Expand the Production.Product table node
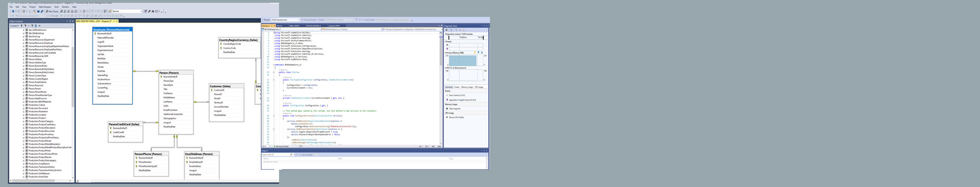 [24, 118]
